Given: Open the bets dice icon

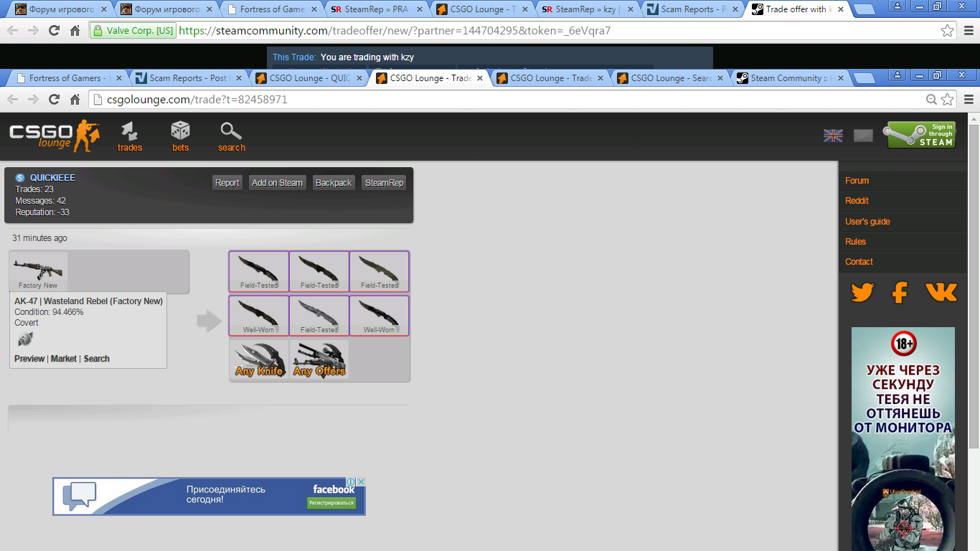Looking at the screenshot, I should [180, 136].
